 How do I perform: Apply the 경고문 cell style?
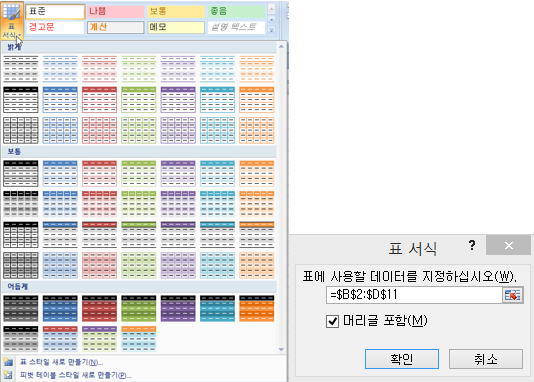55,27
